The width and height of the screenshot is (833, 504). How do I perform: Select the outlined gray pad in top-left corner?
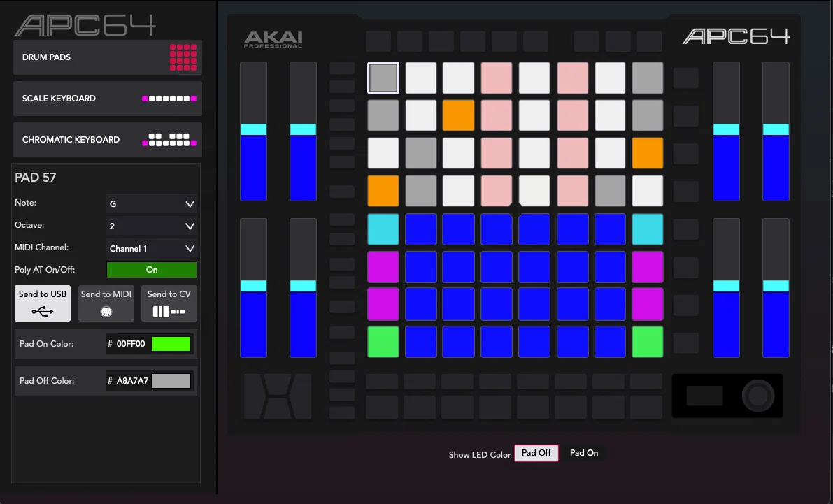tap(383, 78)
